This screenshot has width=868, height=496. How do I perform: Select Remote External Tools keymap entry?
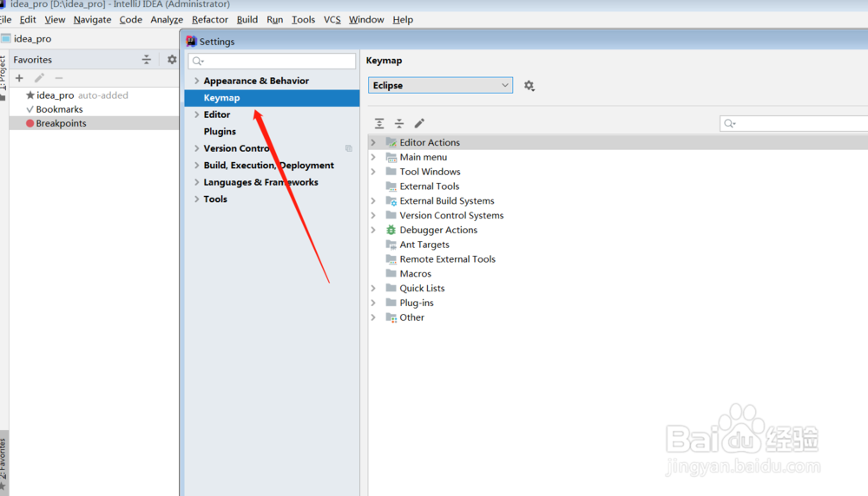point(447,259)
